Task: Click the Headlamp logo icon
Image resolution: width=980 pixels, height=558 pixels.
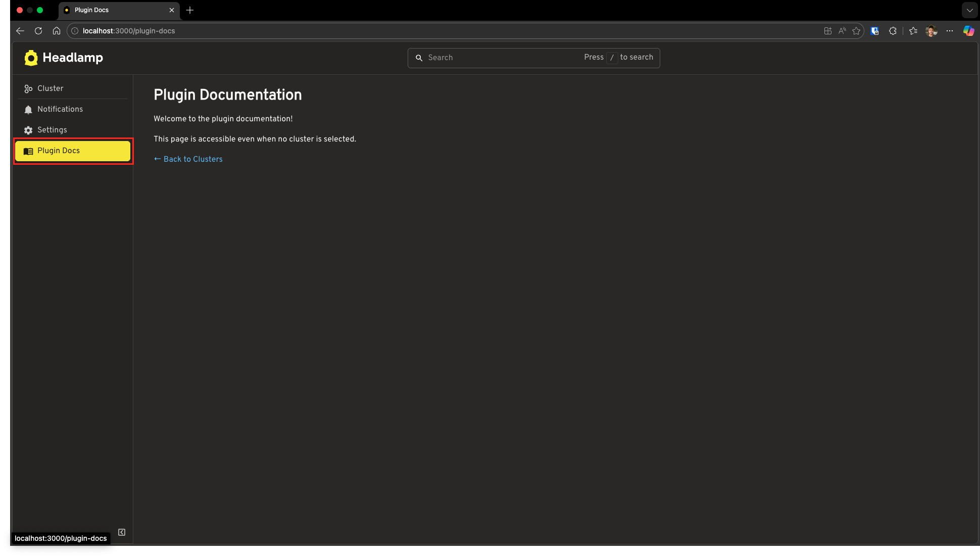Action: pyautogui.click(x=31, y=58)
